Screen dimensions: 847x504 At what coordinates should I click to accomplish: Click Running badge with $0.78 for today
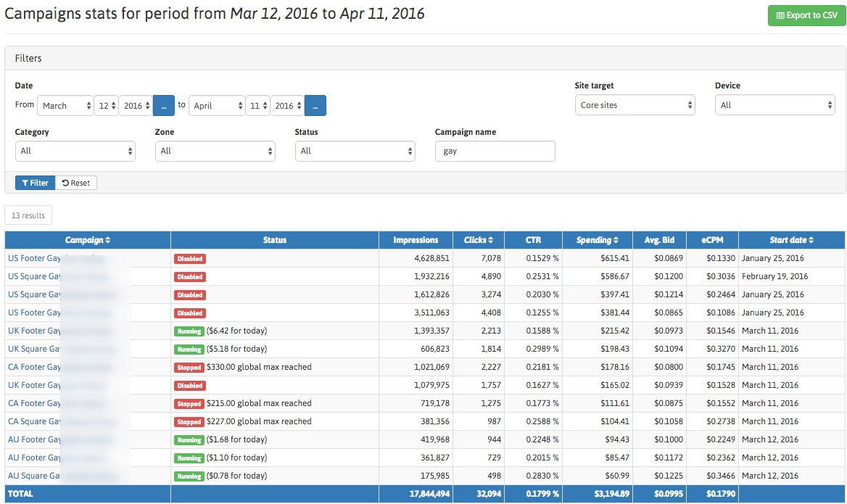[x=189, y=476]
